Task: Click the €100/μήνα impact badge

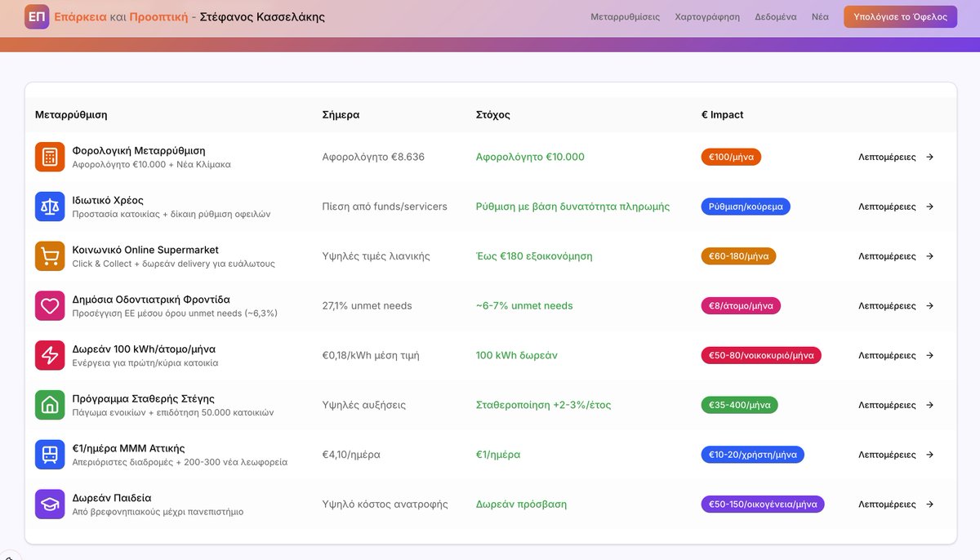Action: [731, 157]
